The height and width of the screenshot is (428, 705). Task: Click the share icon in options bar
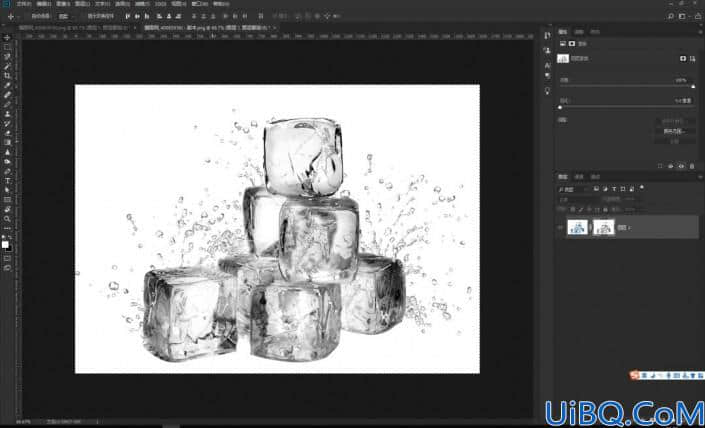point(697,16)
